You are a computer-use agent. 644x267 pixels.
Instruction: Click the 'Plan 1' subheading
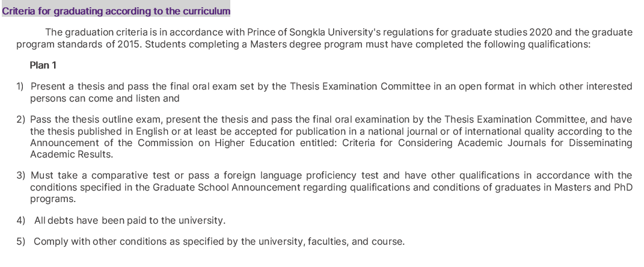[43, 66]
